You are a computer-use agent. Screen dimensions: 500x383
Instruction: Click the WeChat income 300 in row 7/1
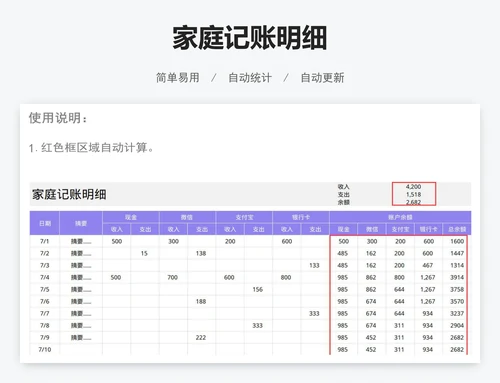pyautogui.click(x=173, y=241)
